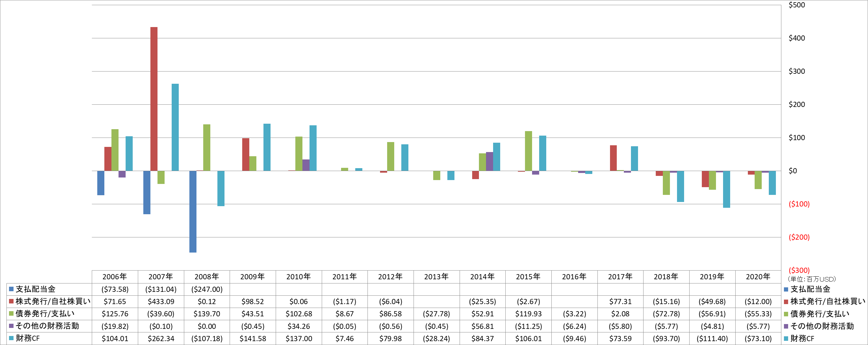Select the ($72.78) bond cell
This screenshot has width=868, height=345.
point(666,314)
